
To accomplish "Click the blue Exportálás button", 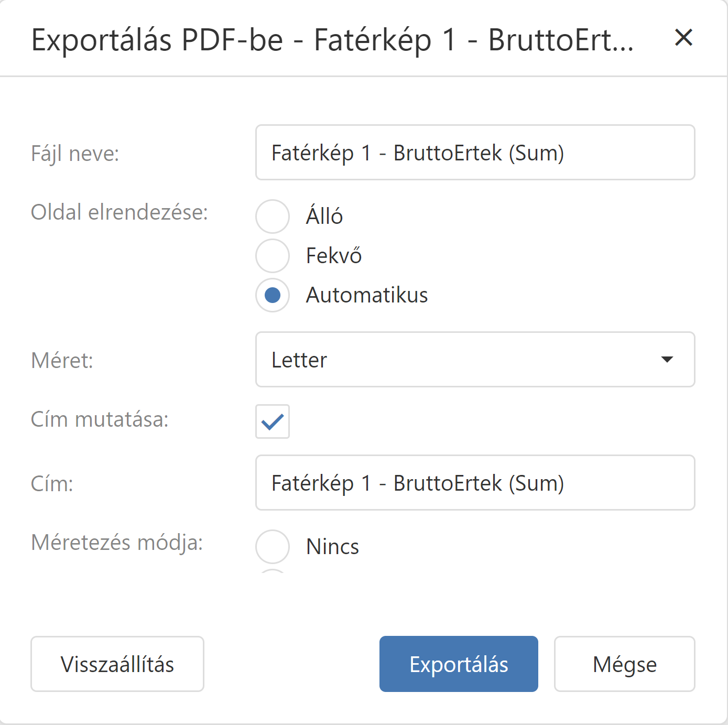I will click(459, 664).
